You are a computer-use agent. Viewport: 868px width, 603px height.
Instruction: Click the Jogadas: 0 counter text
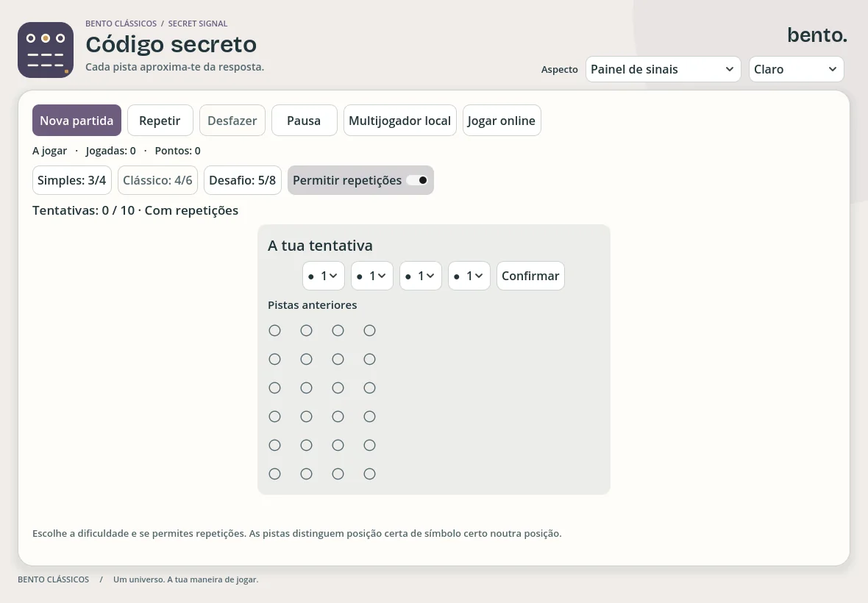point(111,151)
